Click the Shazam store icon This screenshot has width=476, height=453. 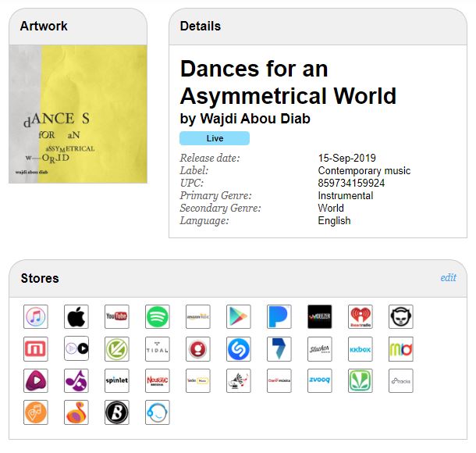pyautogui.click(x=239, y=348)
